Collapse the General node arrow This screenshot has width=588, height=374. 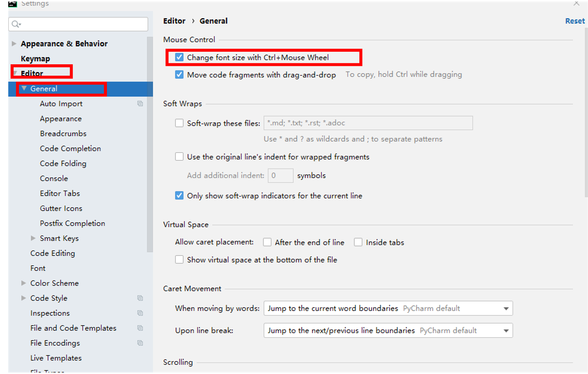(24, 89)
